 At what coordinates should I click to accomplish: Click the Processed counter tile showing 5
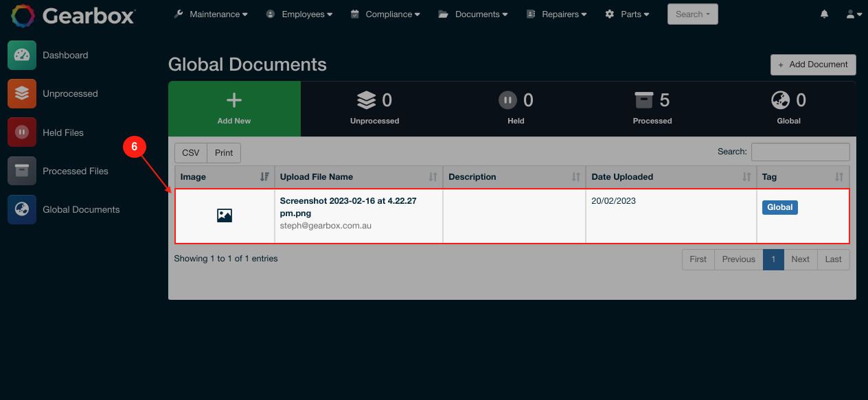pyautogui.click(x=651, y=108)
